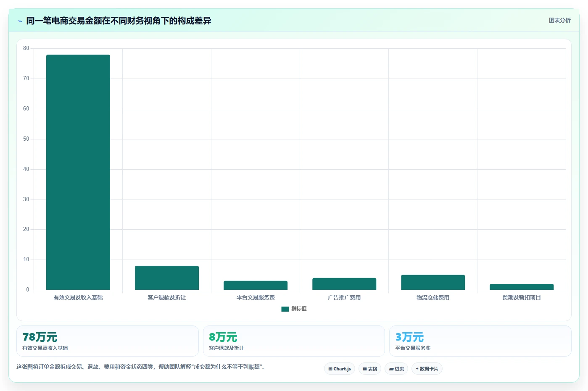Click the Chart.js tag chip
The image size is (588, 391).
340,369
